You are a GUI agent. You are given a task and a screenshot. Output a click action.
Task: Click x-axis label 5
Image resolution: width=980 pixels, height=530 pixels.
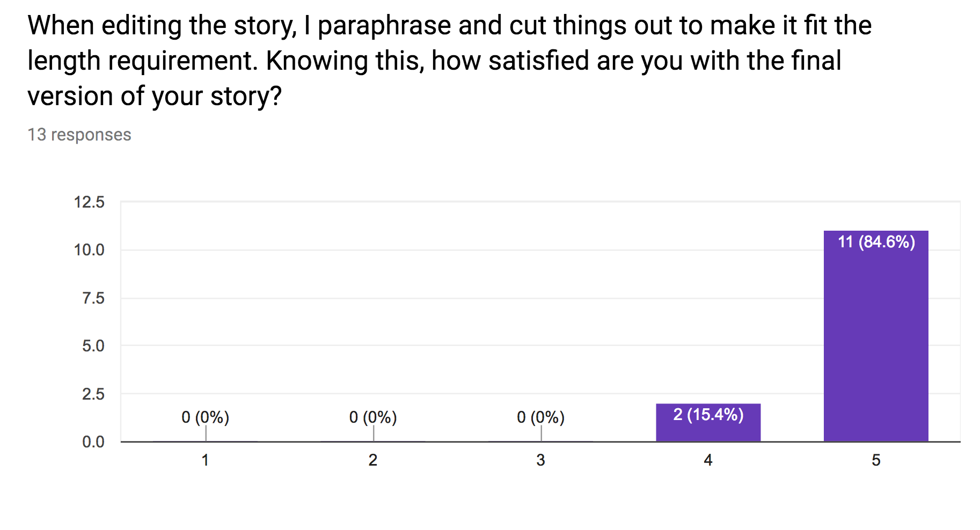876,460
